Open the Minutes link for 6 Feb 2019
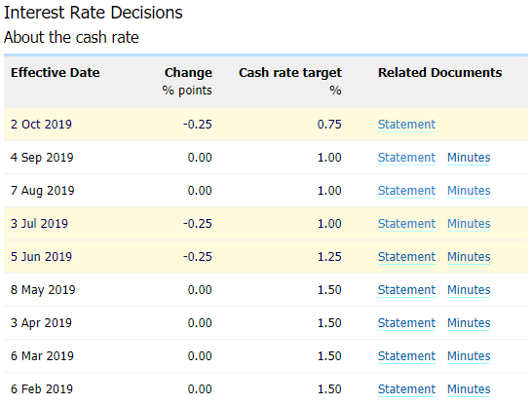532x404 pixels. pyautogui.click(x=469, y=389)
